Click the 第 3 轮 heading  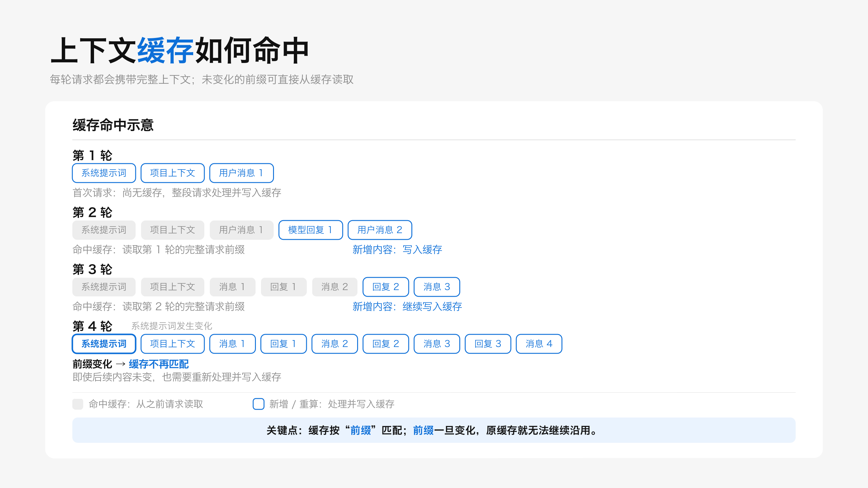point(92,269)
